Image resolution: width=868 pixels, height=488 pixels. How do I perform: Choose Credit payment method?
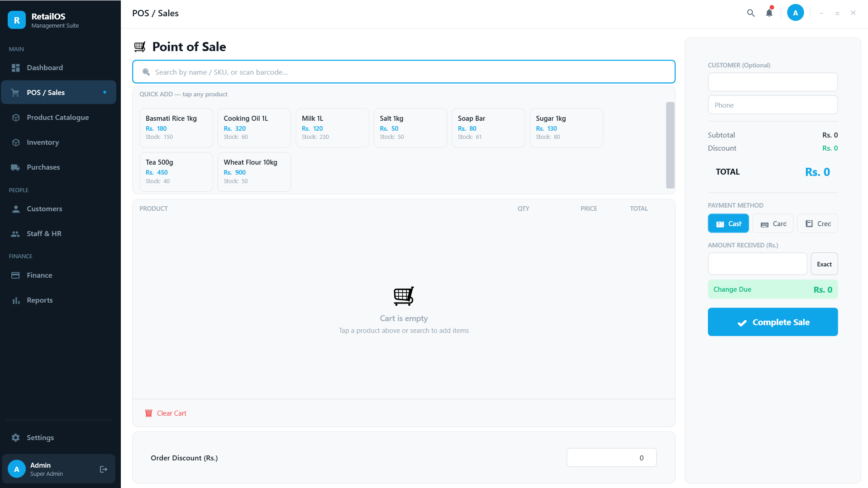pyautogui.click(x=817, y=223)
